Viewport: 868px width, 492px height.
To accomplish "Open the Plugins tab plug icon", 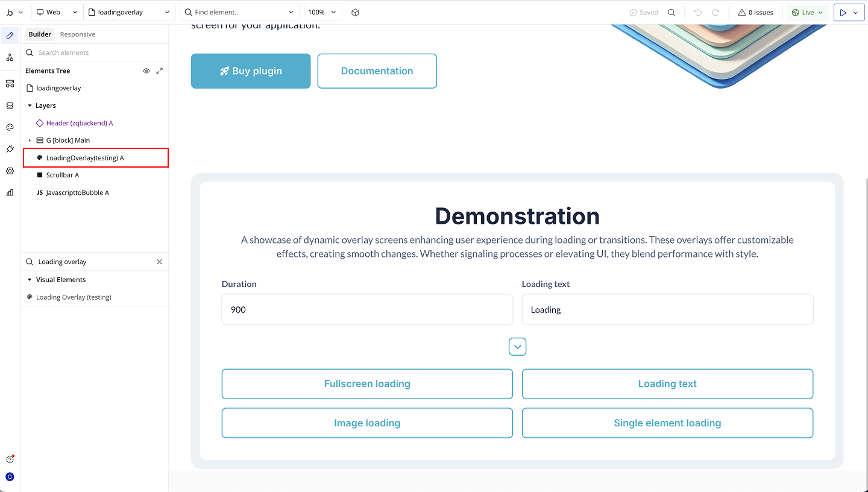I will (x=10, y=149).
